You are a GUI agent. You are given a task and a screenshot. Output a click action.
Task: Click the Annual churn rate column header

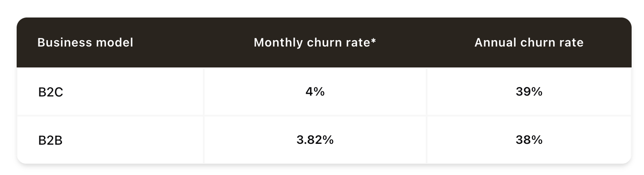529,43
